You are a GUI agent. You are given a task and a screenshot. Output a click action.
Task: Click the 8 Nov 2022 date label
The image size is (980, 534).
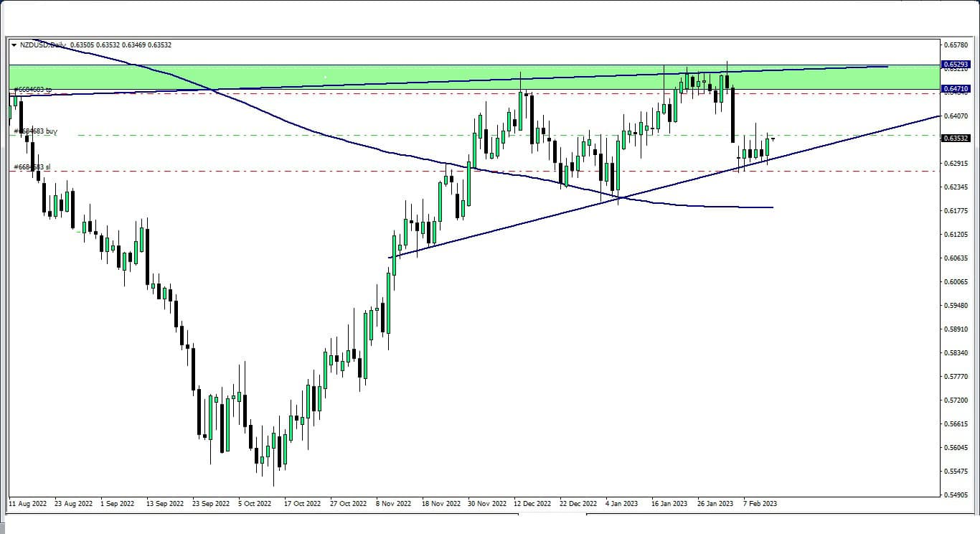coord(394,503)
